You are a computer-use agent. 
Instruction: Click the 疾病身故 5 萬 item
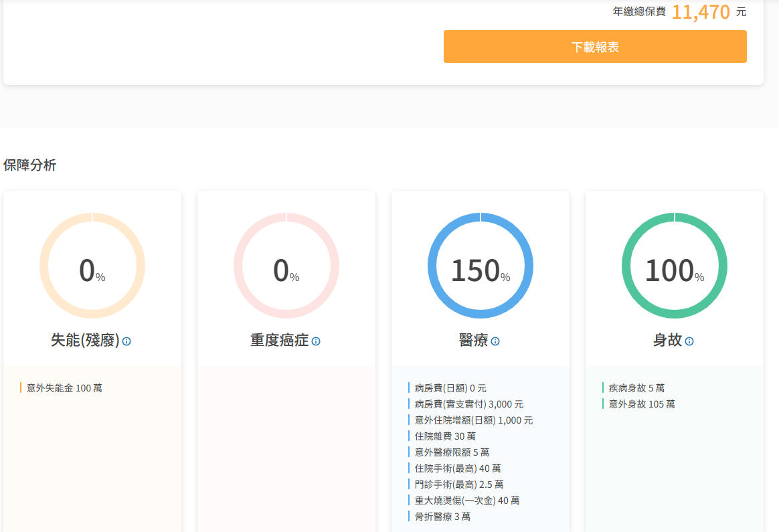click(636, 388)
